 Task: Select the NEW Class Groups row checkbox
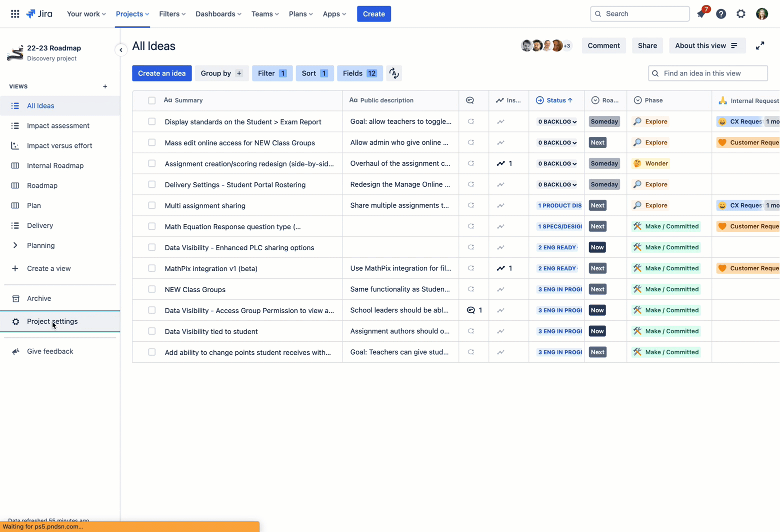point(151,289)
